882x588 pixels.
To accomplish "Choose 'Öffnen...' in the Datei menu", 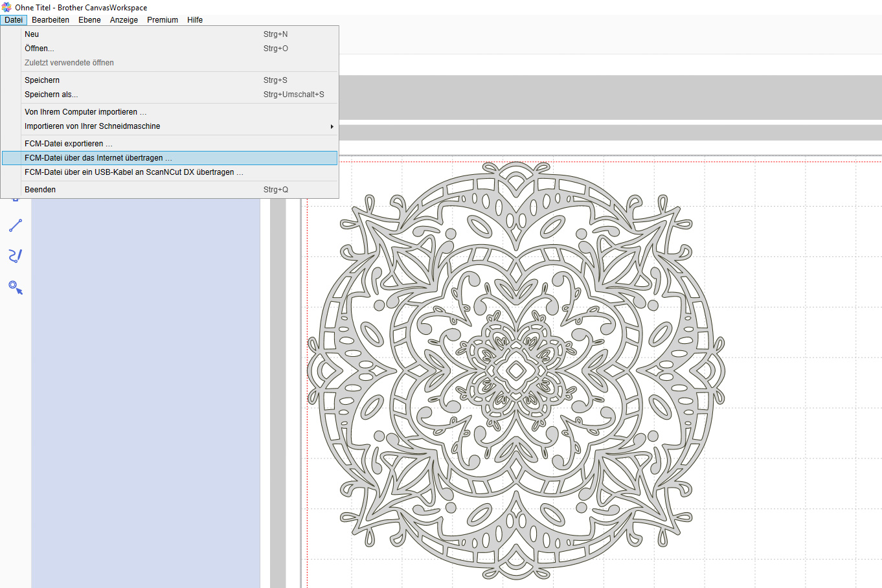I will click(x=39, y=49).
